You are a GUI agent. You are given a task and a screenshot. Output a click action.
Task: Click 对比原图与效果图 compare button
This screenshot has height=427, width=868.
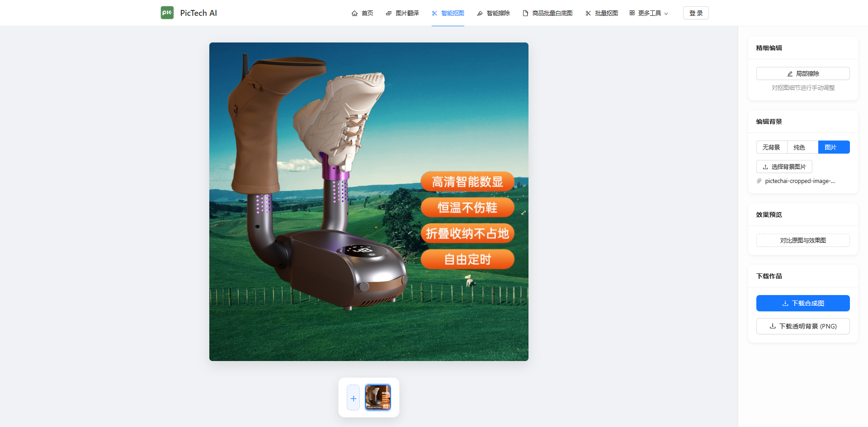point(803,240)
